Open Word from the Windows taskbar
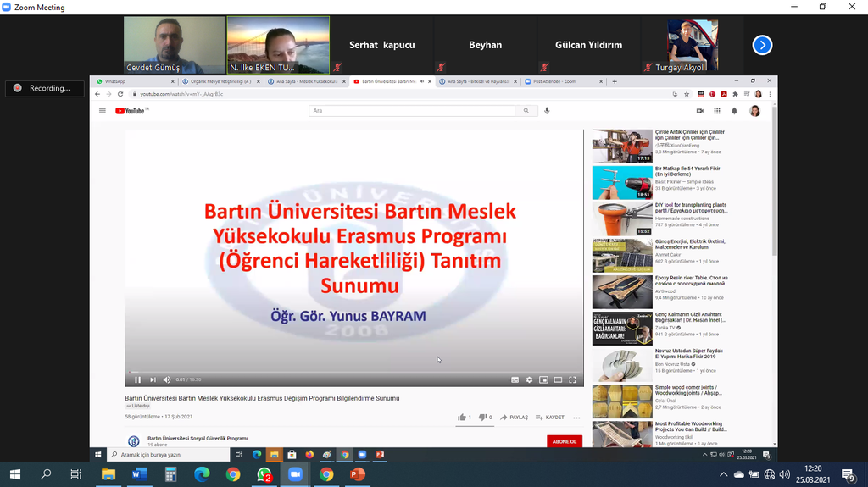 coord(140,474)
